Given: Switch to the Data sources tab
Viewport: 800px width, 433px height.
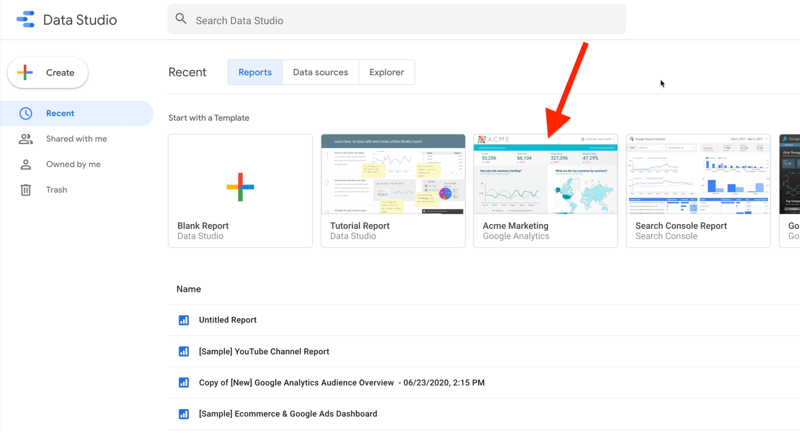Looking at the screenshot, I should pyautogui.click(x=320, y=72).
